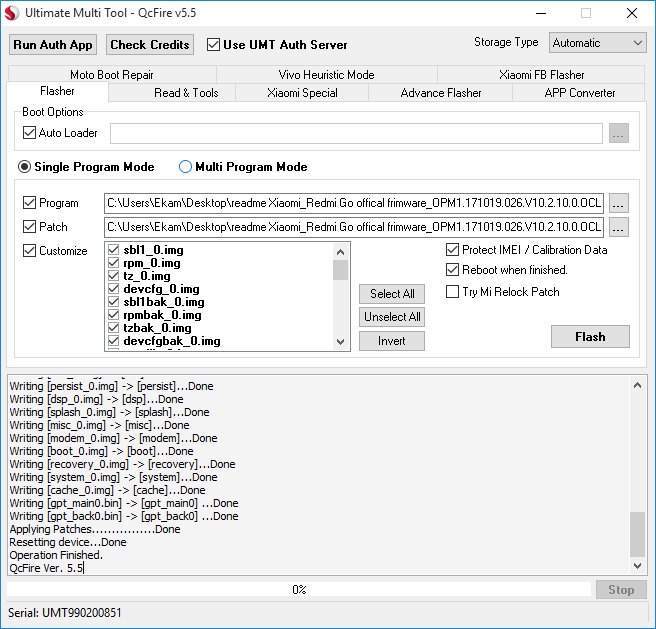Enable Try Mi Relock Patch checkbox

tap(452, 292)
